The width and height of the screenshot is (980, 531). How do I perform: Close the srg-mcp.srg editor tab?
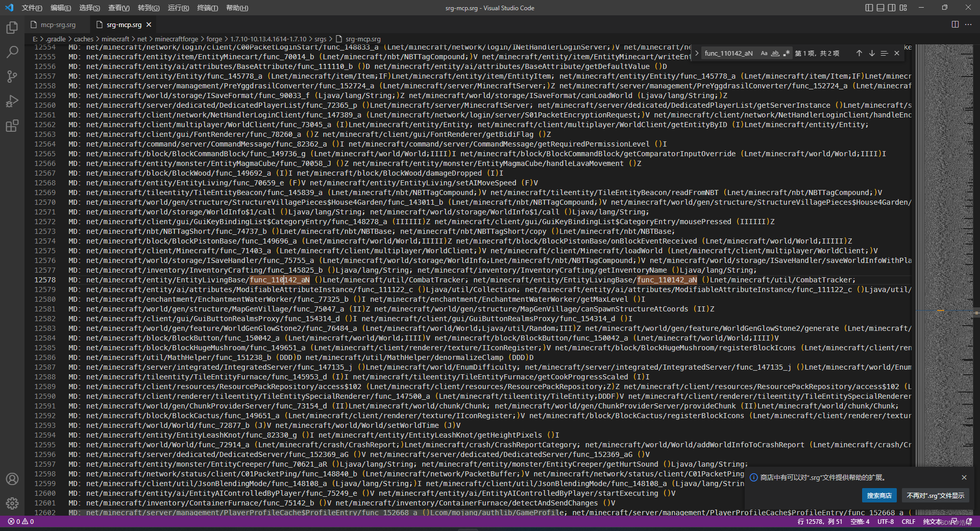pos(149,25)
